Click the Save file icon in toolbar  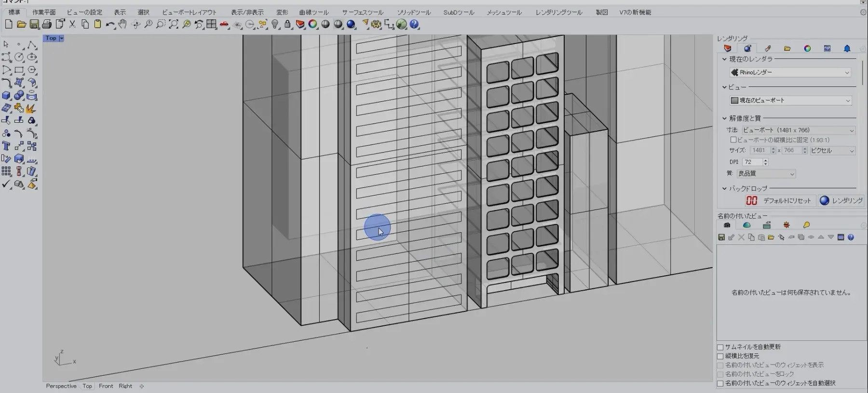34,24
